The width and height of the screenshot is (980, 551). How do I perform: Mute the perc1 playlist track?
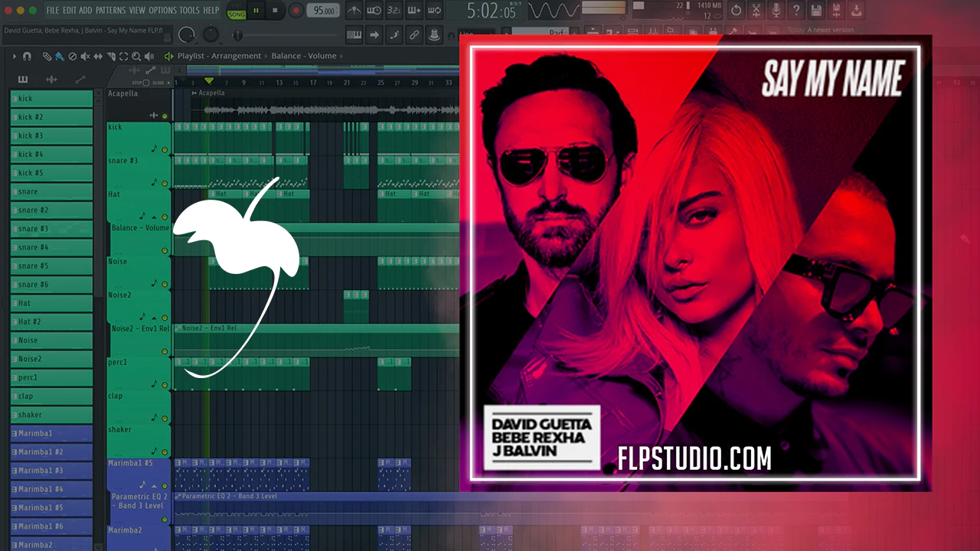tap(165, 385)
